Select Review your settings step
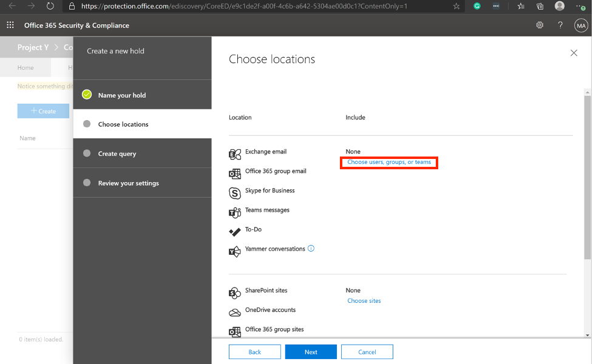The width and height of the screenshot is (593, 364). [x=142, y=183]
